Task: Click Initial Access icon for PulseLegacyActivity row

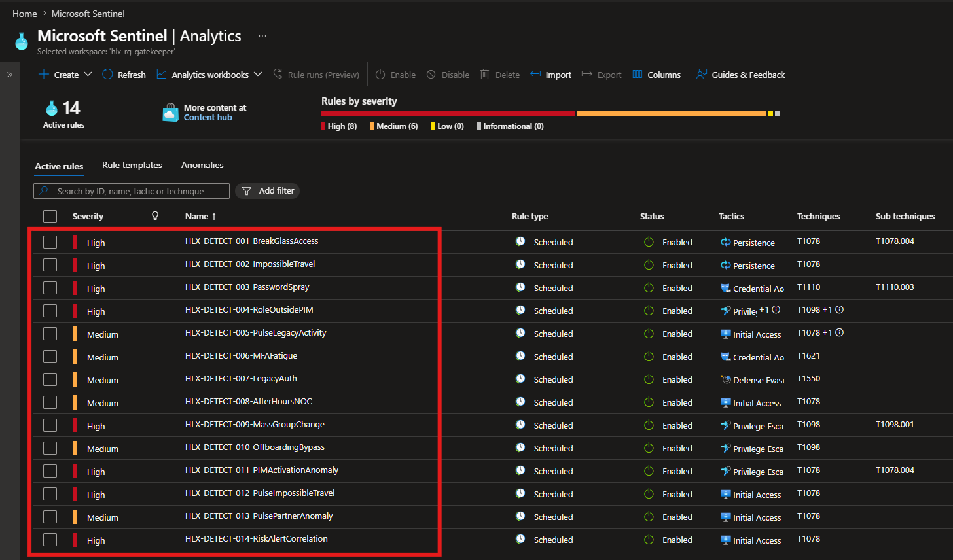Action: [725, 334]
